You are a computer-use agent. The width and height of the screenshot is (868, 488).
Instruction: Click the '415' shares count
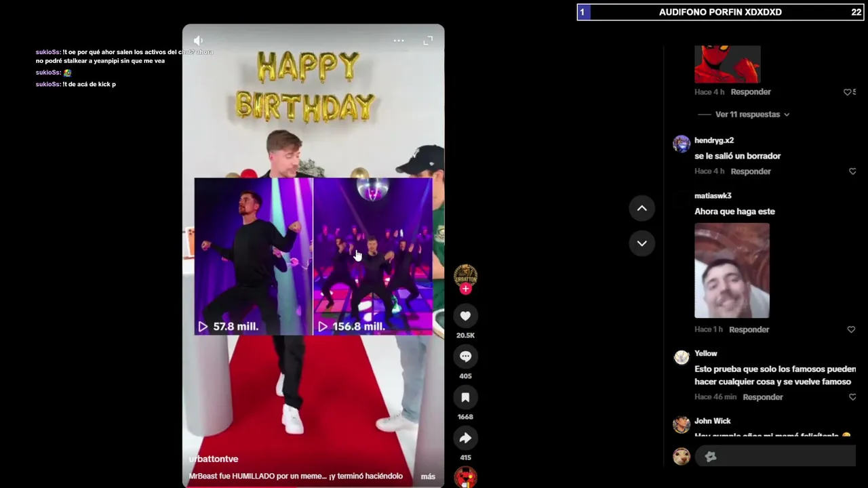465,457
